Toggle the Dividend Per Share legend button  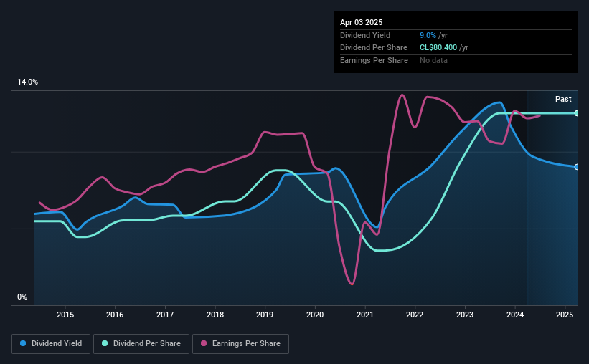pos(141,344)
